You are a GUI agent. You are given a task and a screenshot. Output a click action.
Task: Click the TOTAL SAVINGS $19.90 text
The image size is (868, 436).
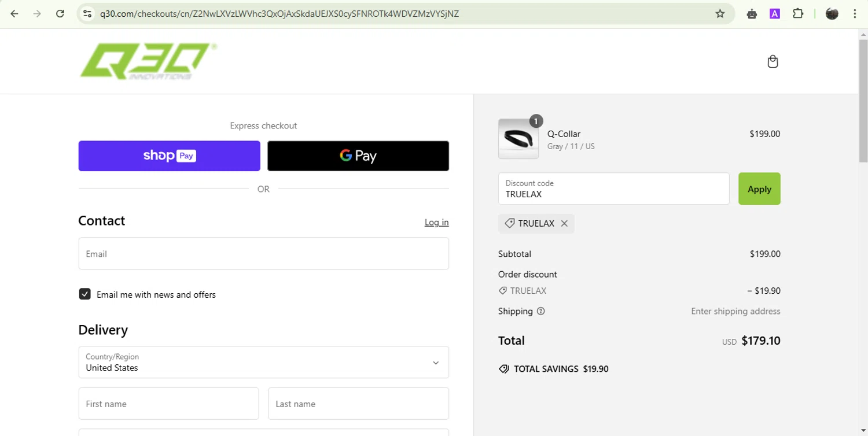pos(561,369)
